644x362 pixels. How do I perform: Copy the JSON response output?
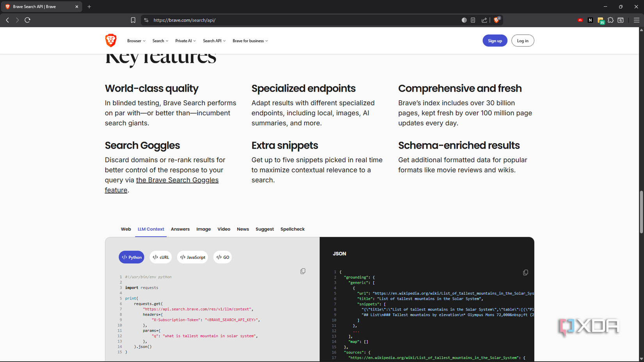pyautogui.click(x=525, y=272)
